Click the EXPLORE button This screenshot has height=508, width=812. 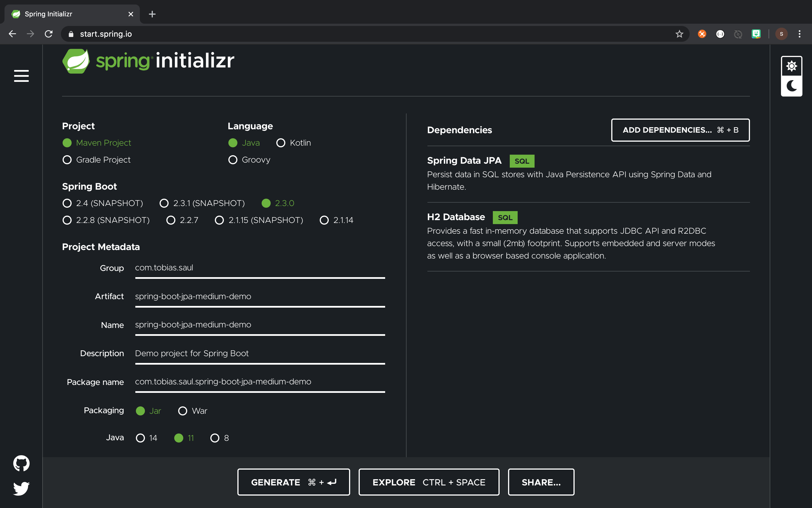pyautogui.click(x=429, y=482)
